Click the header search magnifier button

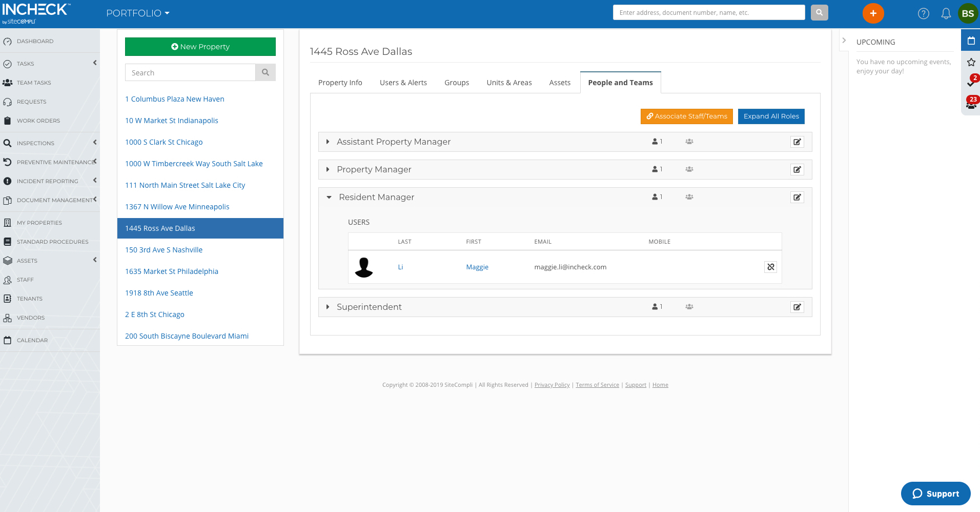(x=819, y=13)
